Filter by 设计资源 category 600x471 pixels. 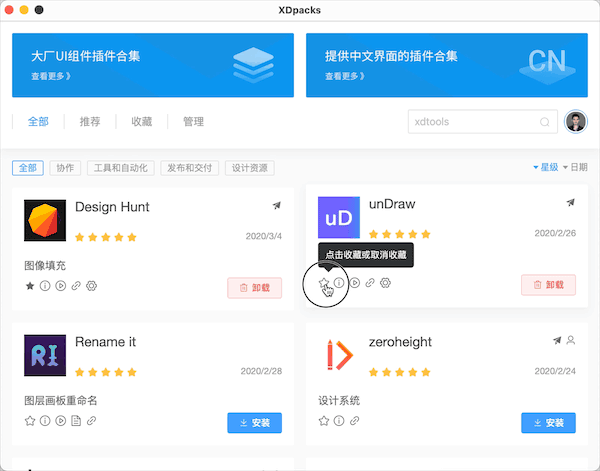click(x=249, y=168)
